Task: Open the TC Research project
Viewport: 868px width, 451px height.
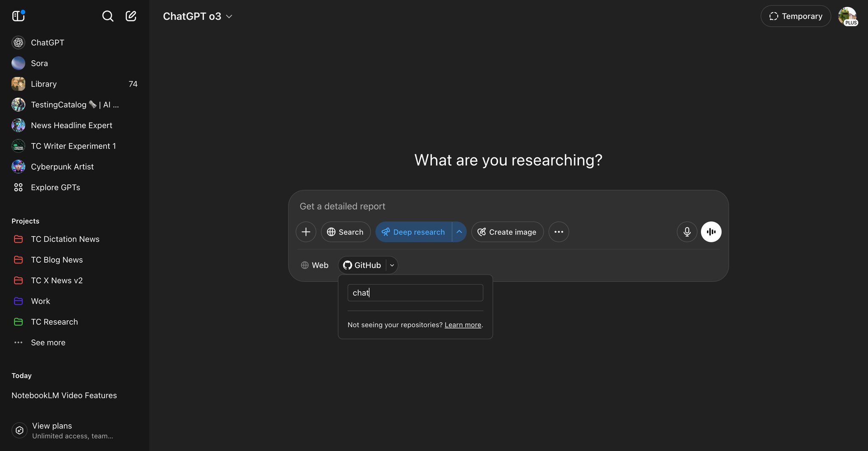Action: click(75, 322)
